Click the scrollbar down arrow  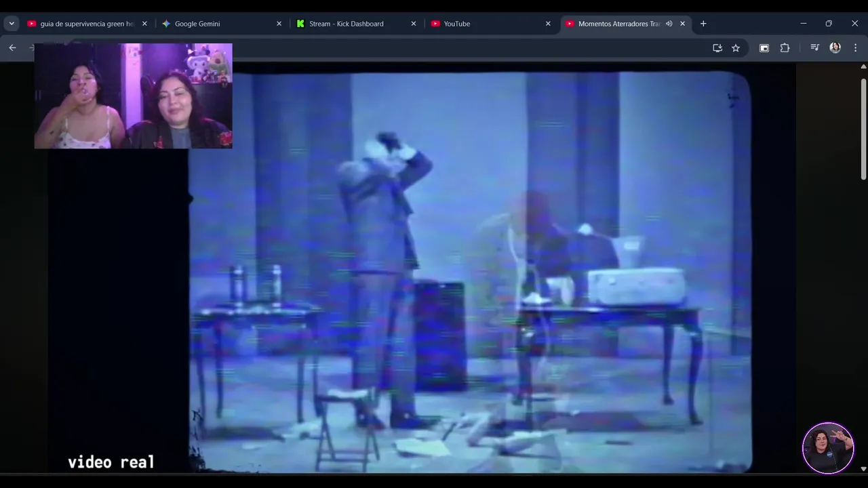[863, 468]
